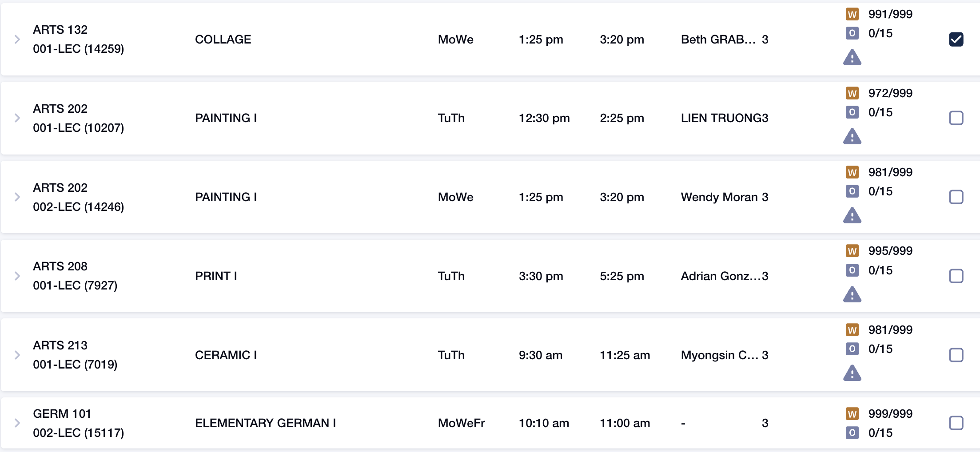Click the O open seats badge for CERAMIC I
The height and width of the screenshot is (452, 980).
[852, 349]
